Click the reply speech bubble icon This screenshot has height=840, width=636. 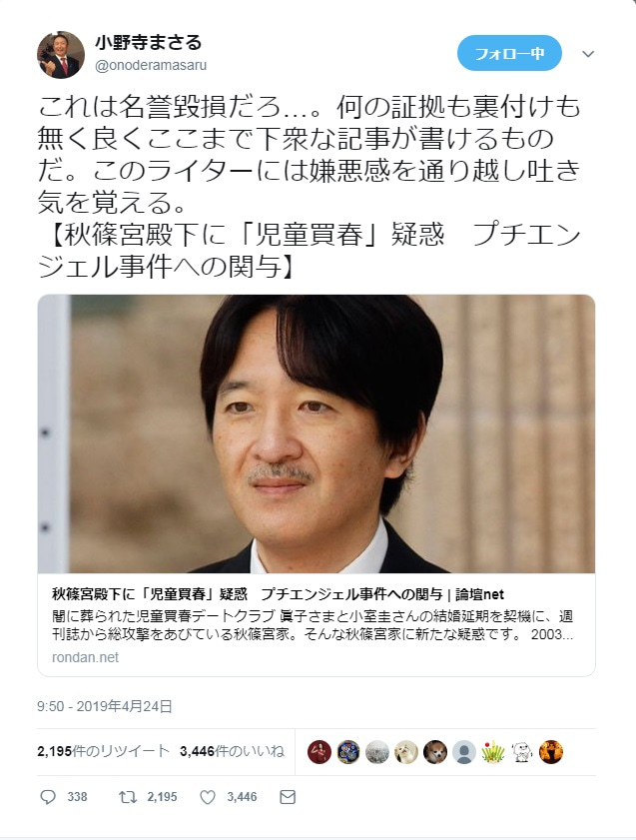point(48,797)
